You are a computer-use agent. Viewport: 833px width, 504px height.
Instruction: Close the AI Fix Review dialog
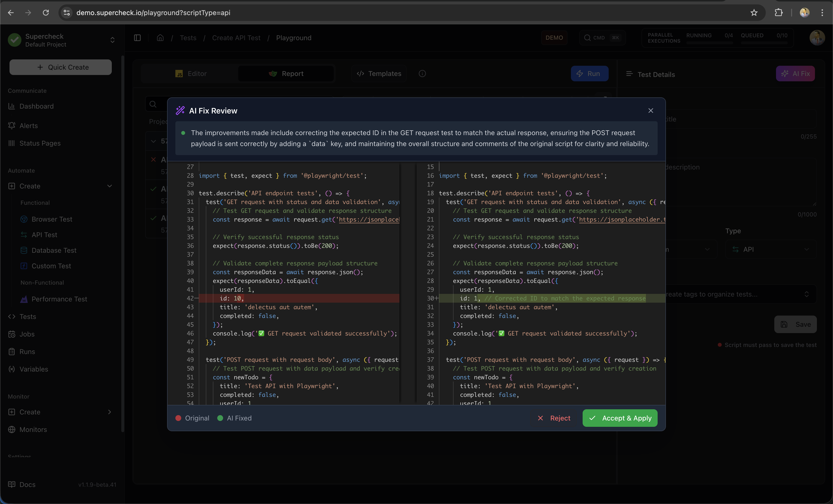(650, 111)
